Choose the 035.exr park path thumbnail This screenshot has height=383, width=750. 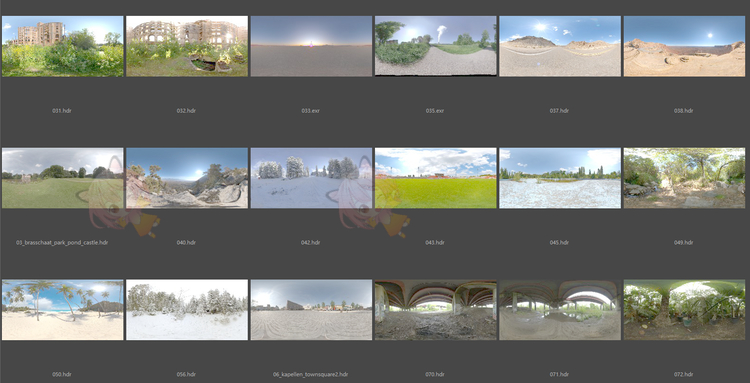pos(436,46)
